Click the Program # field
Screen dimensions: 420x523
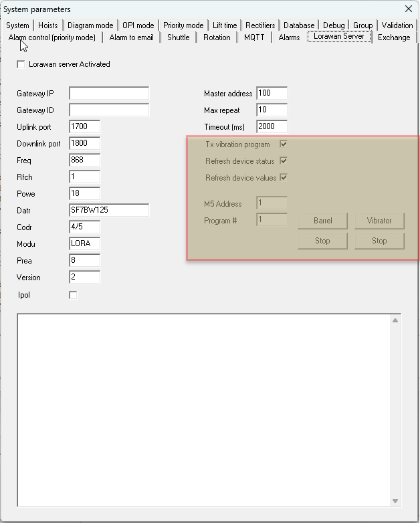[272, 219]
